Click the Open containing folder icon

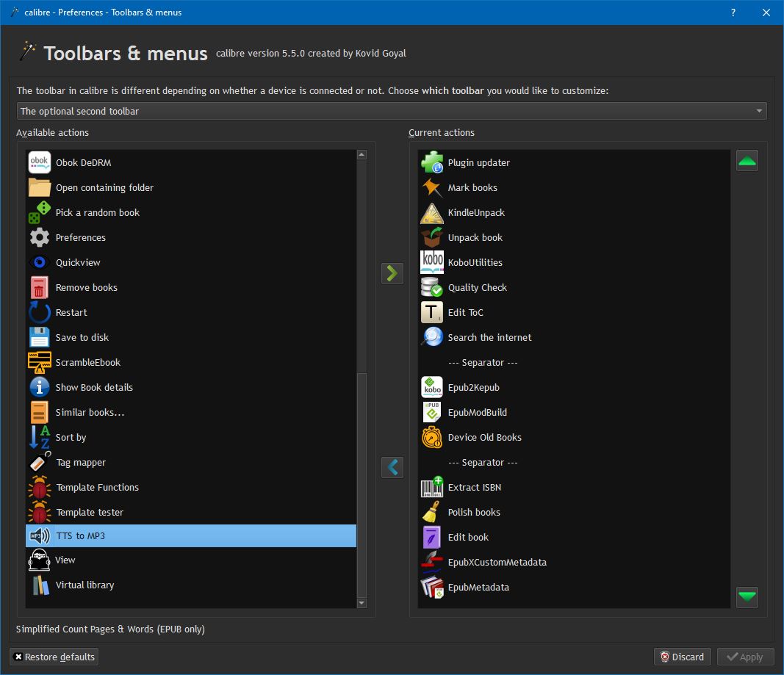40,187
